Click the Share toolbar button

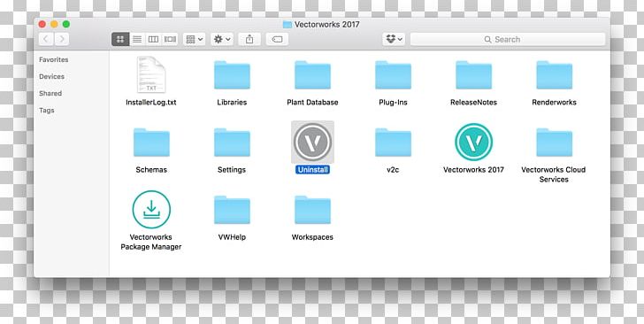tap(249, 40)
